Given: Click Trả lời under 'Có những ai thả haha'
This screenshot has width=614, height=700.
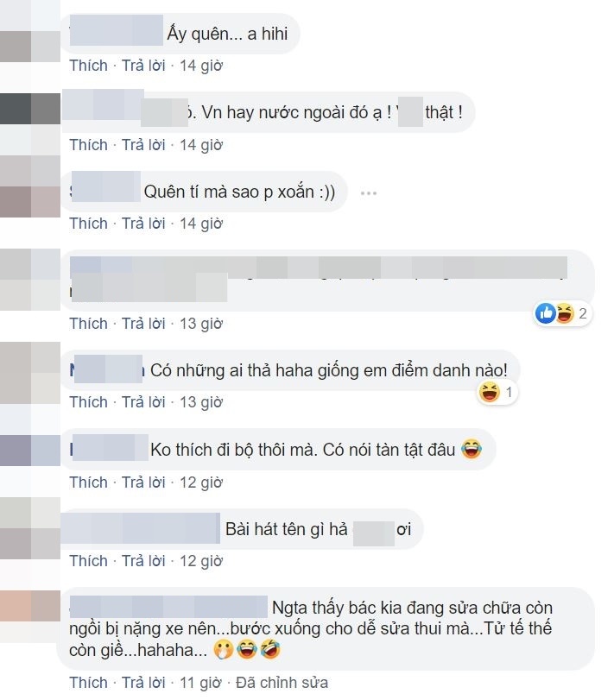Looking at the screenshot, I should (x=143, y=401).
